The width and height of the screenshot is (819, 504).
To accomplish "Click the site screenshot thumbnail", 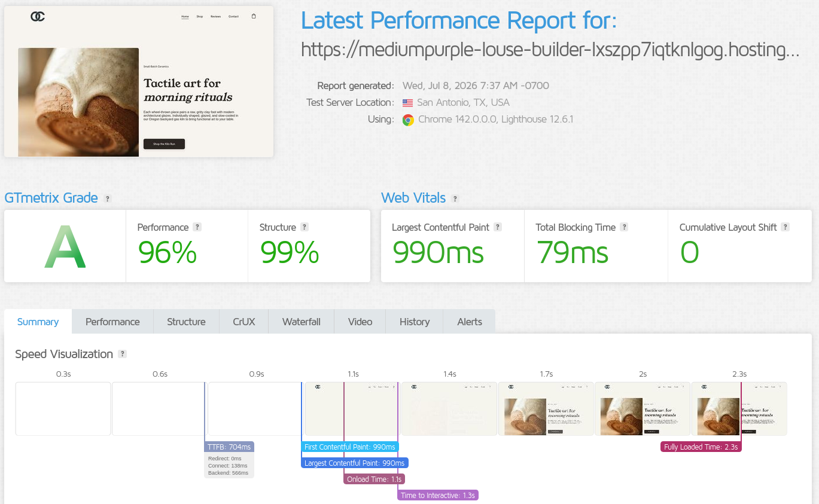I will (139, 82).
